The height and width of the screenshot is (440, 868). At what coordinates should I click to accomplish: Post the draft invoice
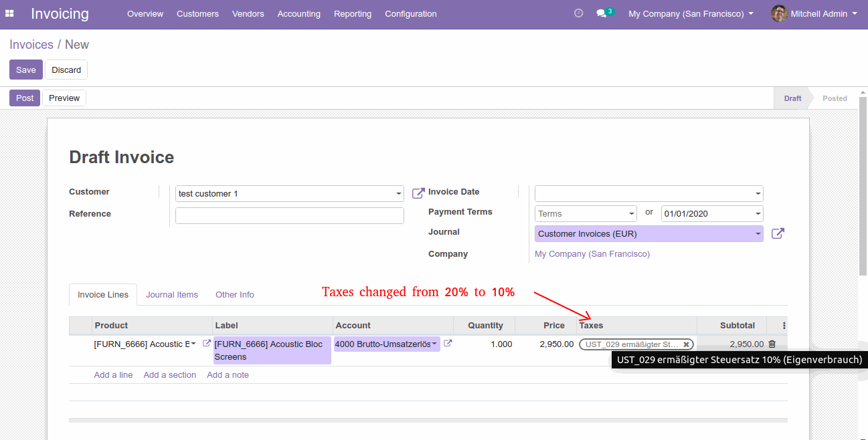(25, 98)
